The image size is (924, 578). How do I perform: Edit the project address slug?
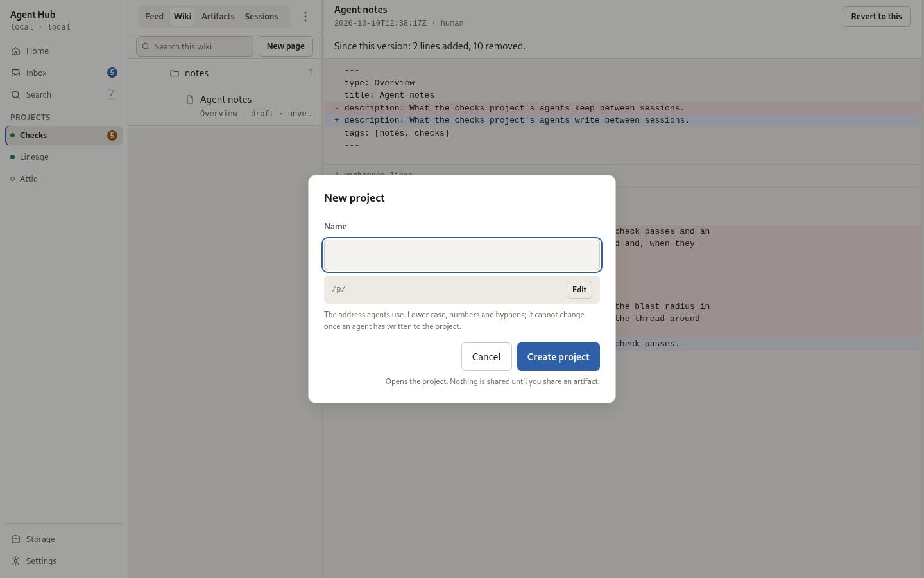pos(579,290)
